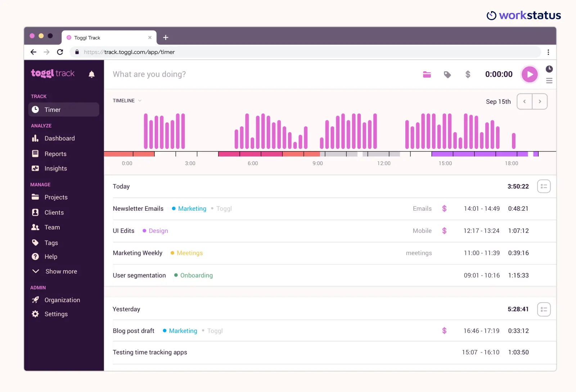
Task: Open the Timer page
Action: (64, 110)
